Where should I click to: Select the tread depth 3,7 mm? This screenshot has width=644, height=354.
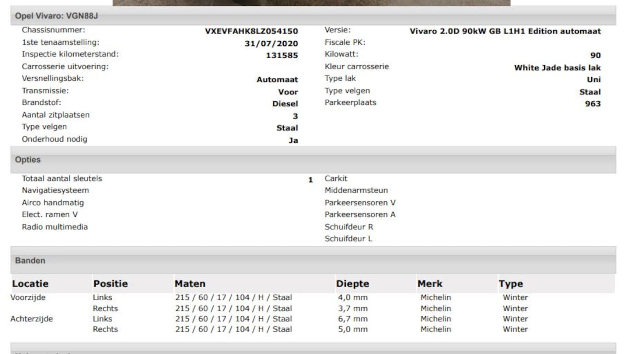click(x=353, y=308)
